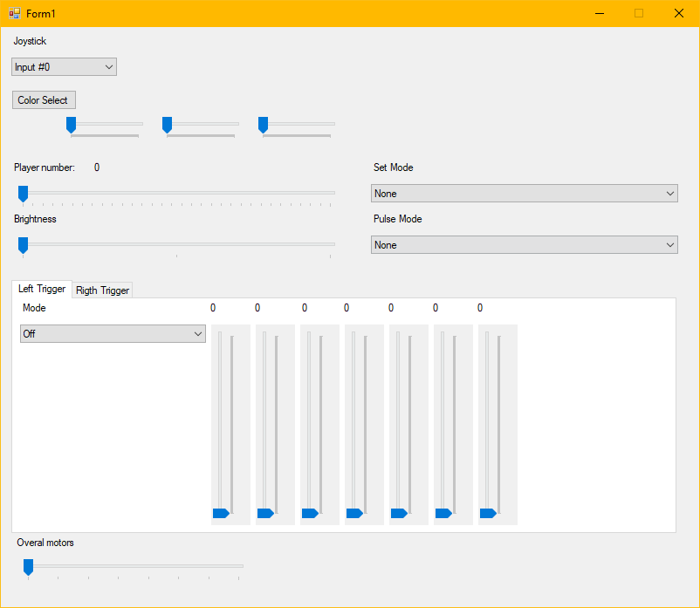Expand the Set Mode combo box
The height and width of the screenshot is (608, 700).
[524, 193]
